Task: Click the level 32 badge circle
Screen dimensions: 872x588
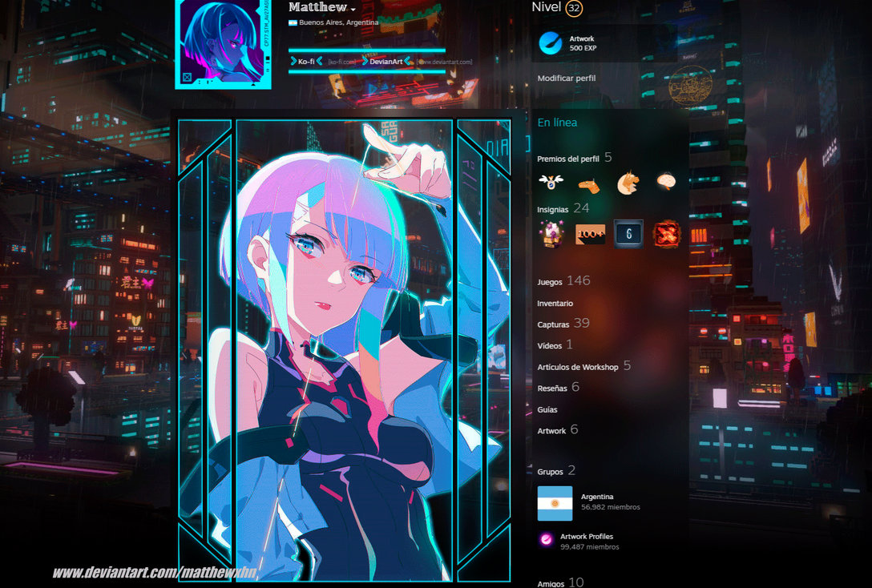Action: 574,8
